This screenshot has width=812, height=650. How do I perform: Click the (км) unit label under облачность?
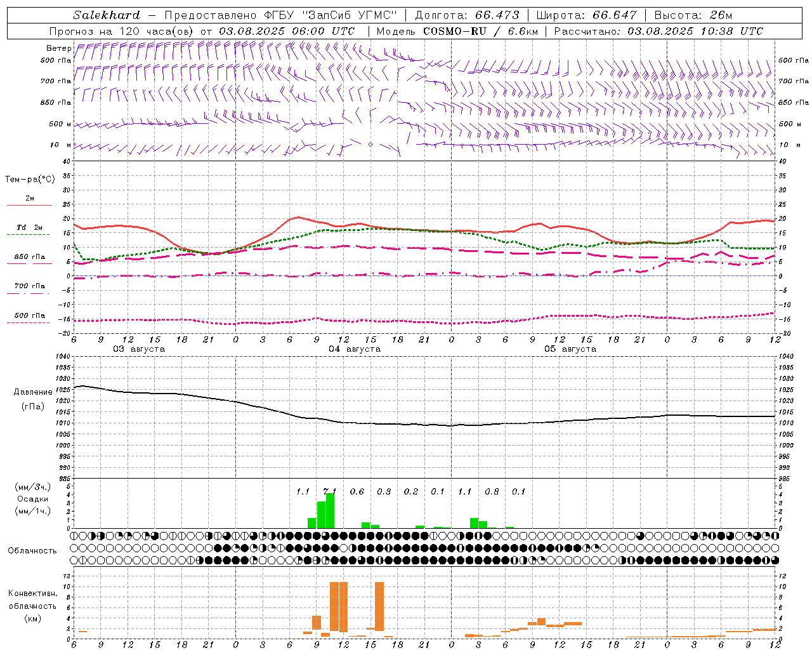tap(32, 618)
